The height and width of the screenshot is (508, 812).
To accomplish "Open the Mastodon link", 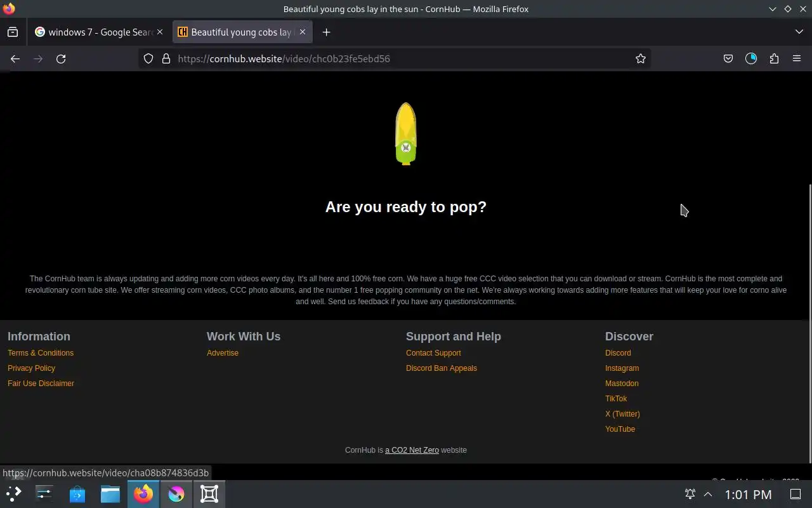I will 622,384.
